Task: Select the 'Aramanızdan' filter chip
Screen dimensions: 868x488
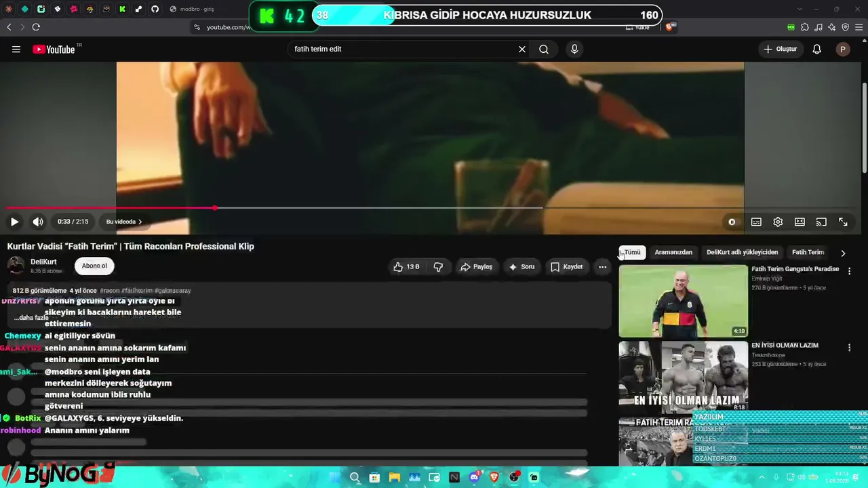Action: [673, 252]
